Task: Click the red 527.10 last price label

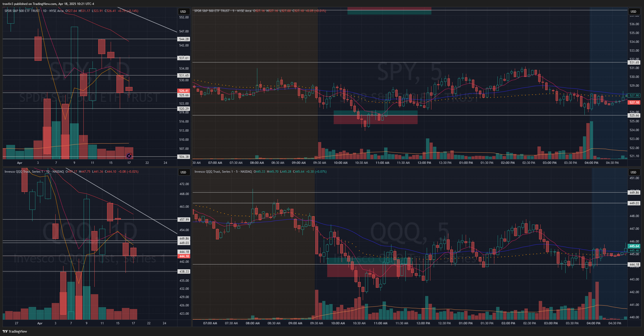Action: coord(634,103)
